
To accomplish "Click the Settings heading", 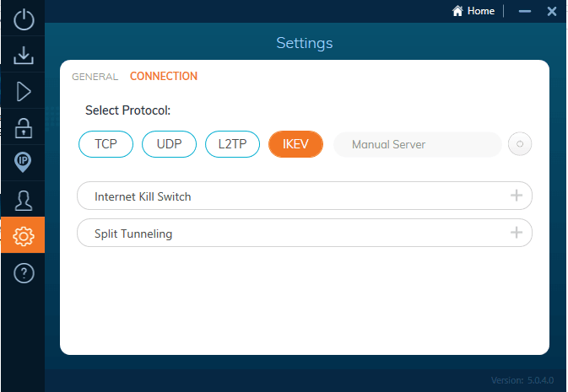I will [x=305, y=43].
